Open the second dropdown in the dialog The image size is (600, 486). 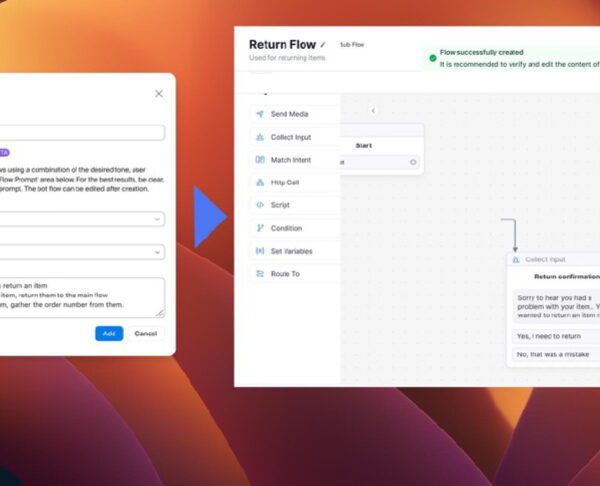tap(82, 252)
